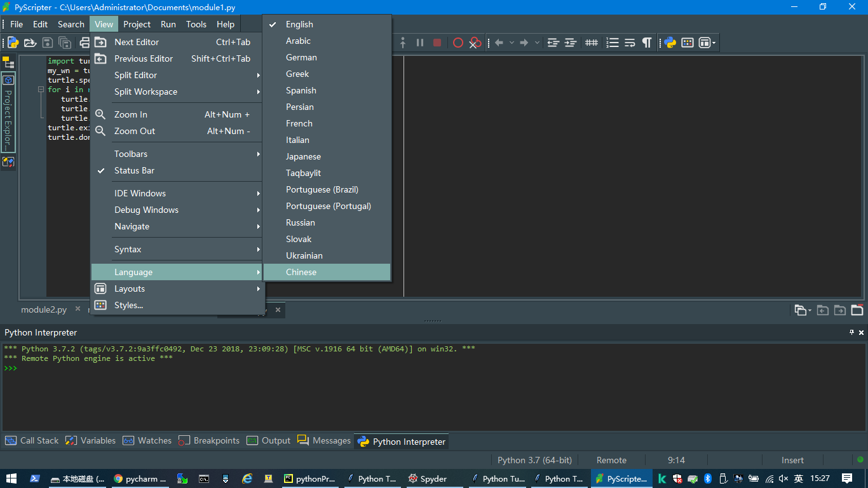Close the module2.py tab
This screenshot has width=868, height=488.
tap(78, 309)
